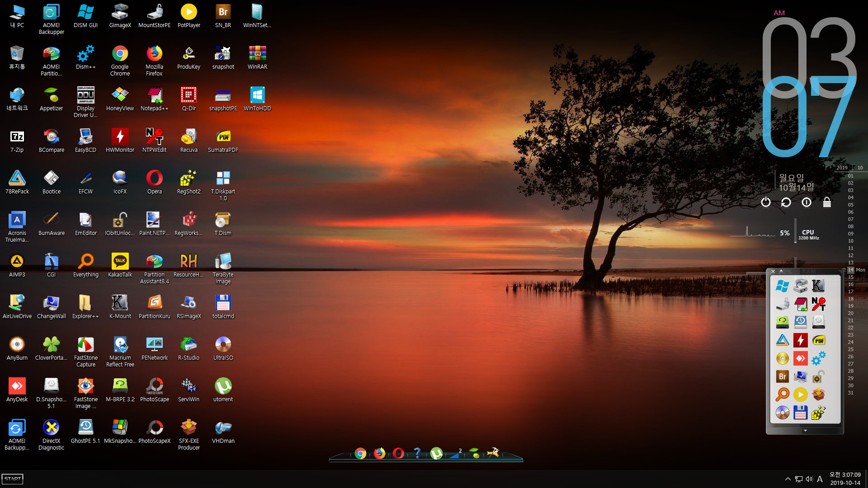Open NTPWEdit icon in launcher panel
The height and width of the screenshot is (488, 868).
(x=818, y=304)
